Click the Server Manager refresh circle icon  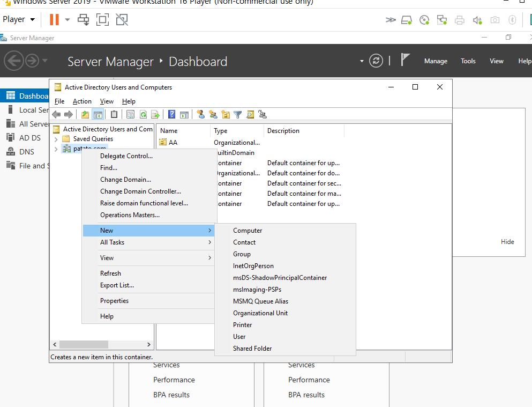click(x=376, y=61)
